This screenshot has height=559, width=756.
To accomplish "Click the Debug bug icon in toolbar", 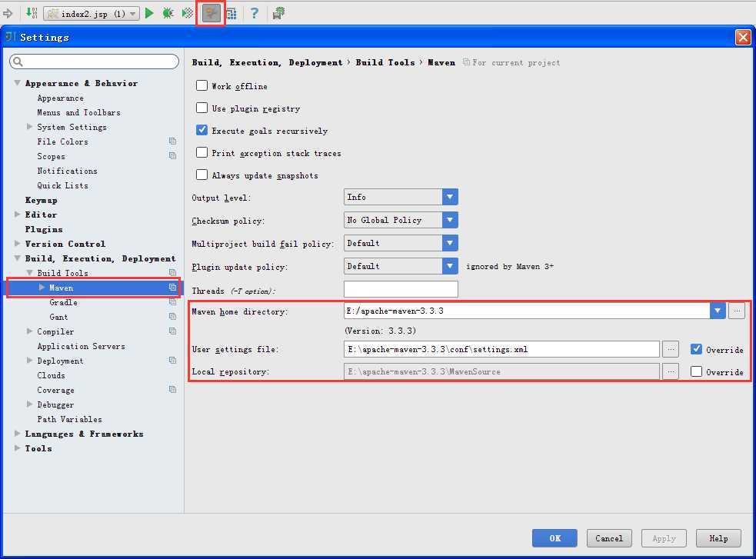I will coord(168,13).
